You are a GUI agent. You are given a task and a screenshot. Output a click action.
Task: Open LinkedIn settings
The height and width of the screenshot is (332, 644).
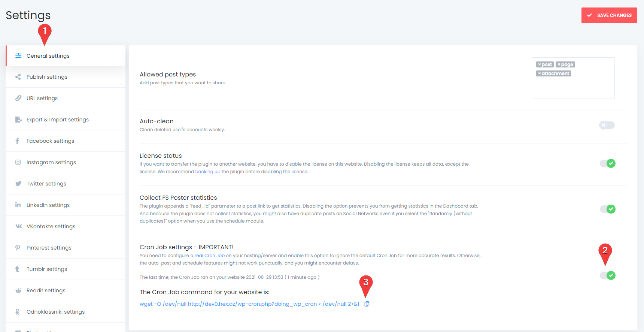point(66,205)
